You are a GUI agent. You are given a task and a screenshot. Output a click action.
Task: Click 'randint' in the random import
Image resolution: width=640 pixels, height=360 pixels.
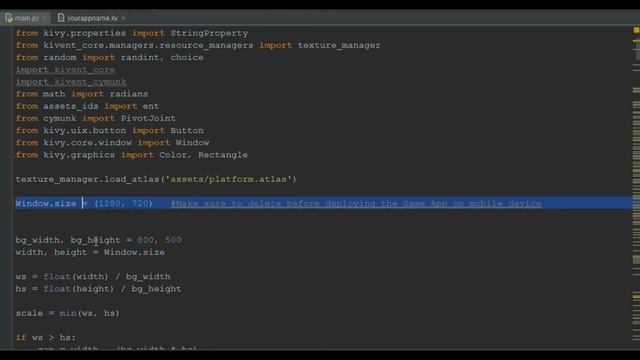click(140, 58)
